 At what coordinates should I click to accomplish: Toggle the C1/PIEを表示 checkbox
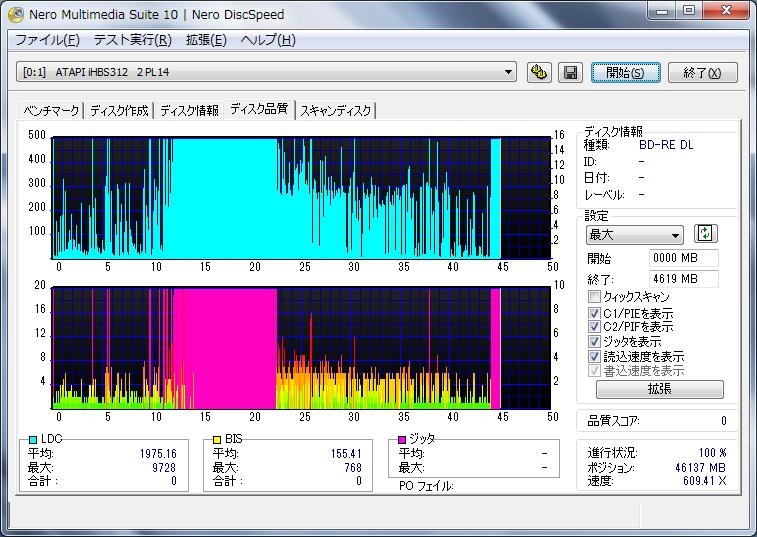click(594, 313)
